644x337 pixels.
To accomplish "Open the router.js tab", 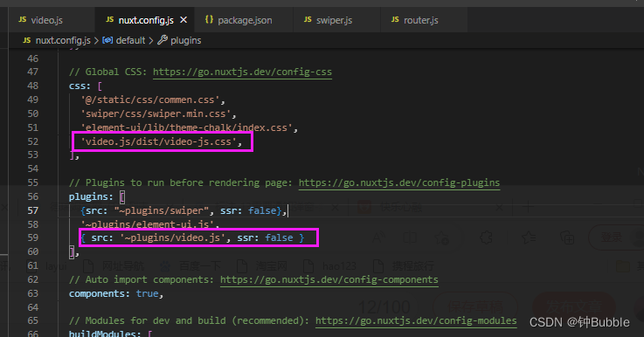I will pos(420,20).
